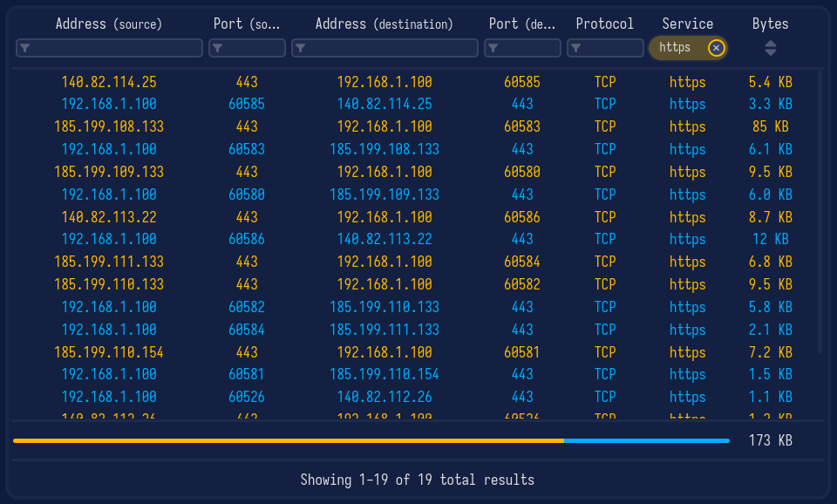Select source address 185.199.110.154
837x504 pixels.
[x=109, y=353]
